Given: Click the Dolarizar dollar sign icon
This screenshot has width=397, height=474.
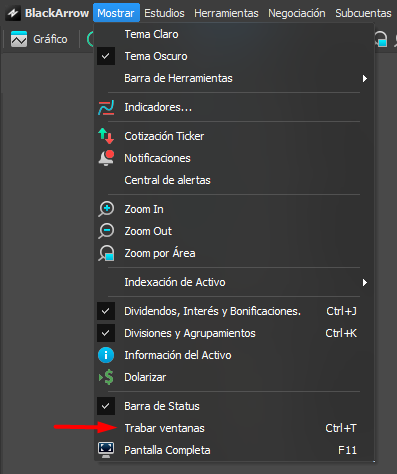Looking at the screenshot, I should click(106, 377).
